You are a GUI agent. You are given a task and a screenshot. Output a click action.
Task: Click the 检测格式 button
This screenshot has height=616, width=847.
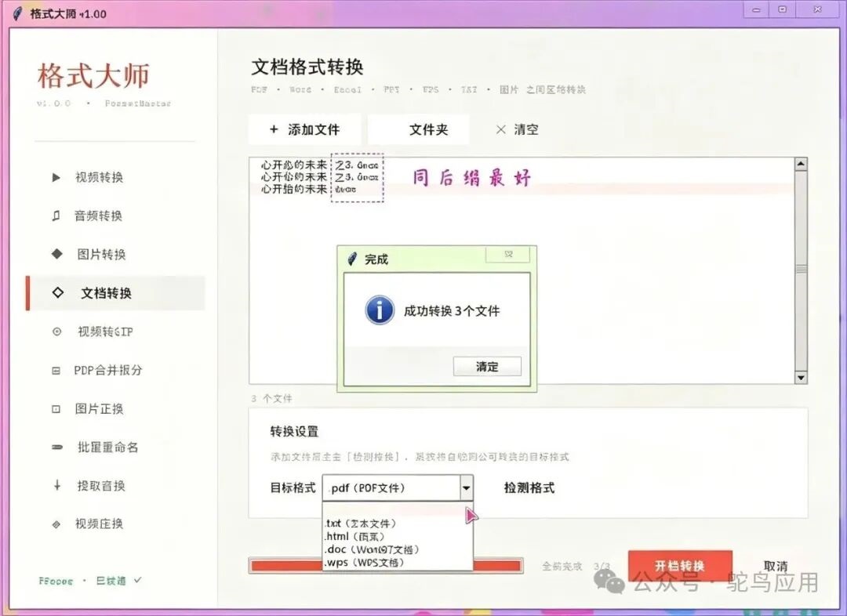click(529, 488)
